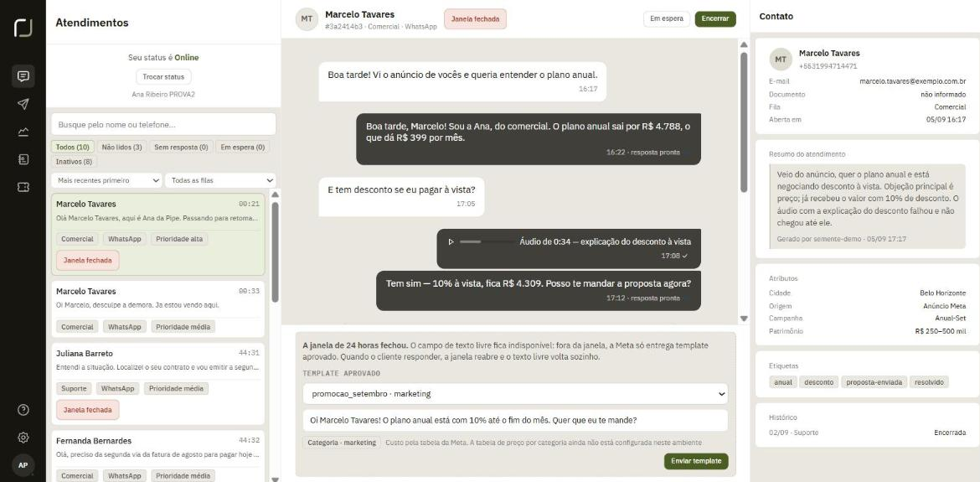Click the chat scrollbar down arrow

tap(744, 319)
